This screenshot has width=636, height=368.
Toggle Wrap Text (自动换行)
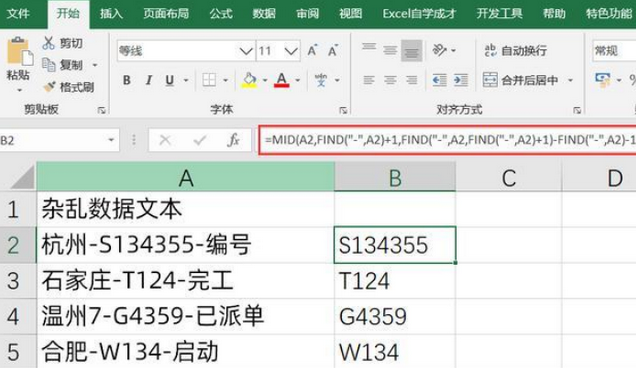[516, 51]
